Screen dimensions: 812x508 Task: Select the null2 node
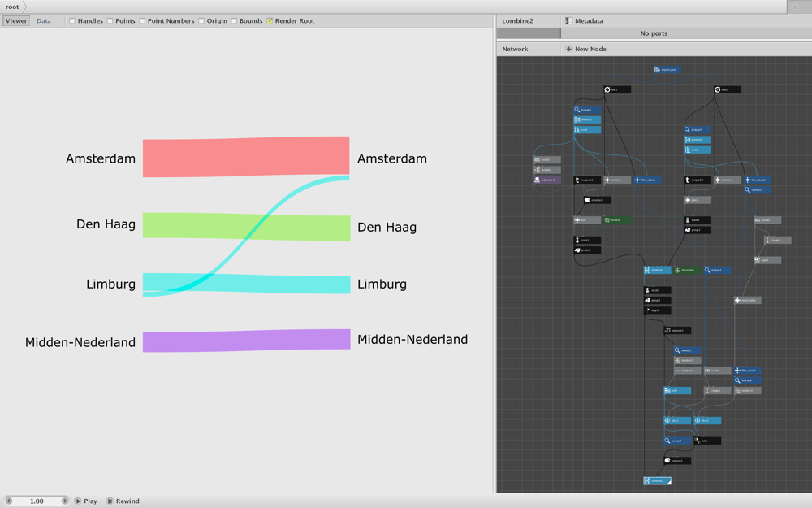click(x=727, y=89)
